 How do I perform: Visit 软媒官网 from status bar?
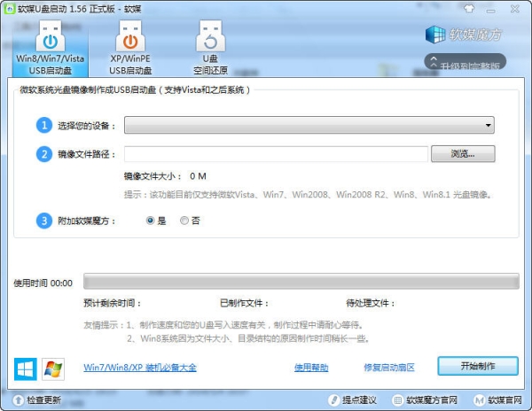click(497, 400)
